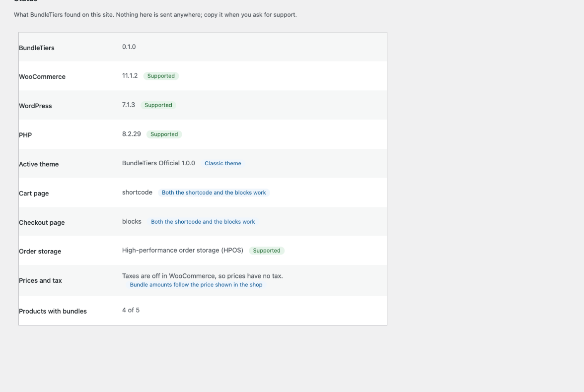The width and height of the screenshot is (584, 392).
Task: Click the What BundleTiers found on this site description
Action: click(155, 15)
